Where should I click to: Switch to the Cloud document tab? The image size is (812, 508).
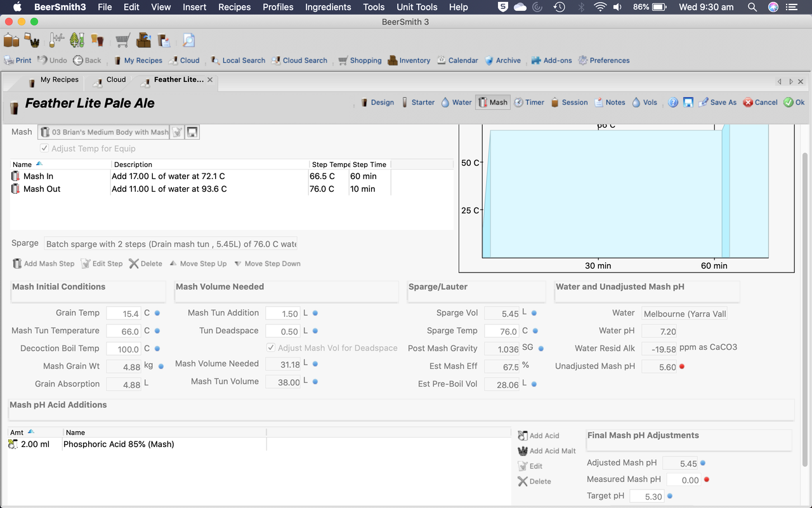coord(109,80)
